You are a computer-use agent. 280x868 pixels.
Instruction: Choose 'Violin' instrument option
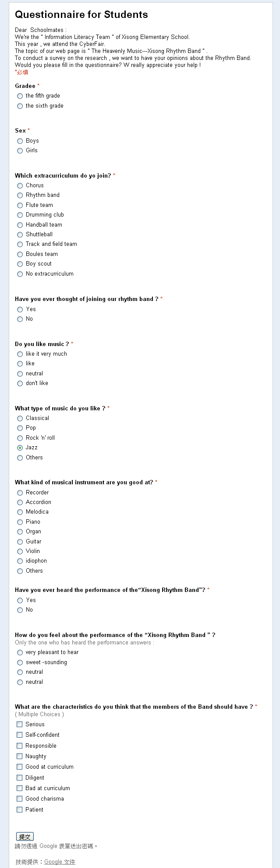click(x=20, y=551)
